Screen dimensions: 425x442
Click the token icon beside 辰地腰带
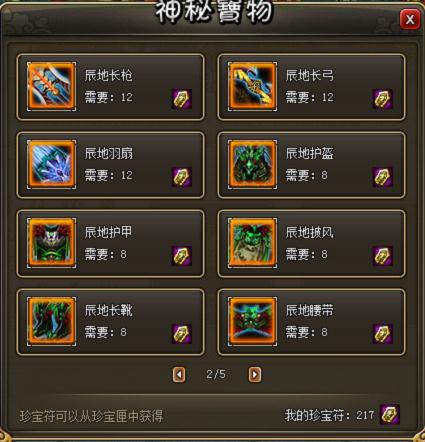[x=383, y=334]
